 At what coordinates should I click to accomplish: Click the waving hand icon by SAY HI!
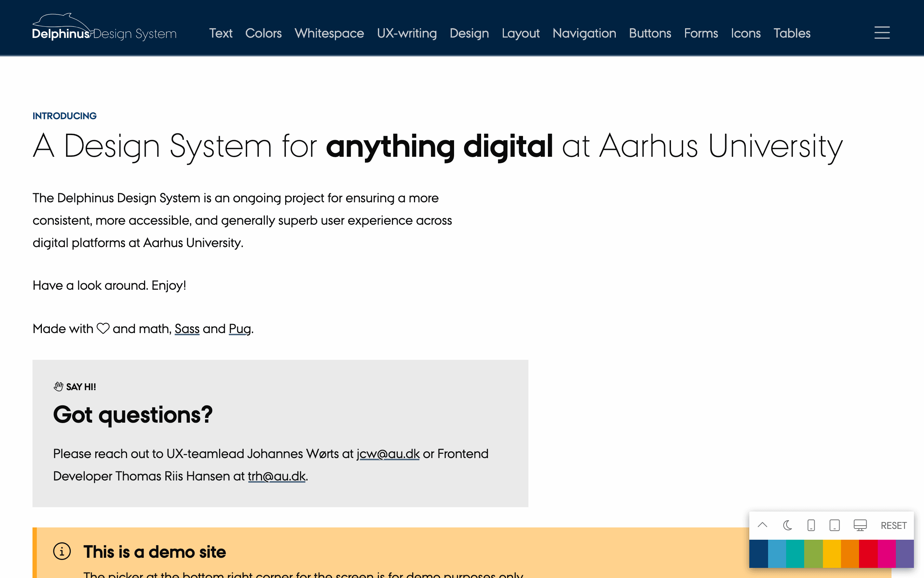(58, 387)
